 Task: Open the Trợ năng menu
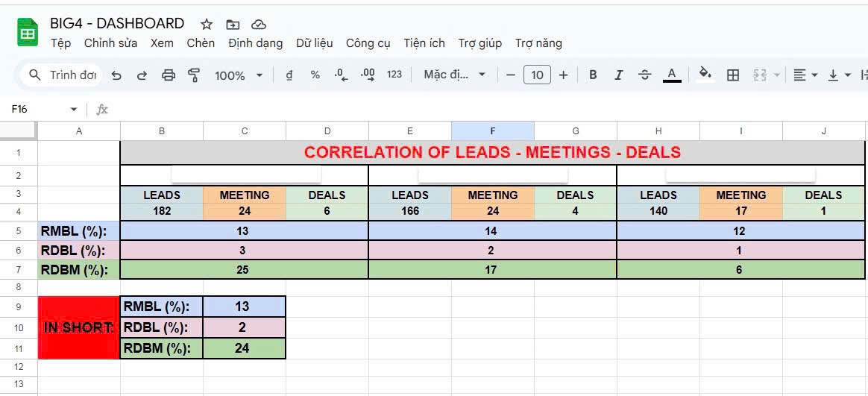[538, 43]
